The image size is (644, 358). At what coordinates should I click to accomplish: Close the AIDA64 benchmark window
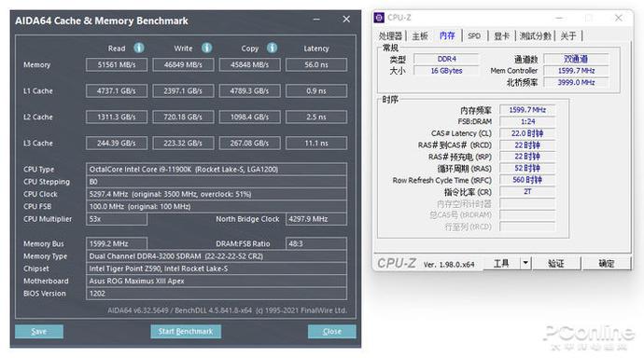(x=346, y=20)
